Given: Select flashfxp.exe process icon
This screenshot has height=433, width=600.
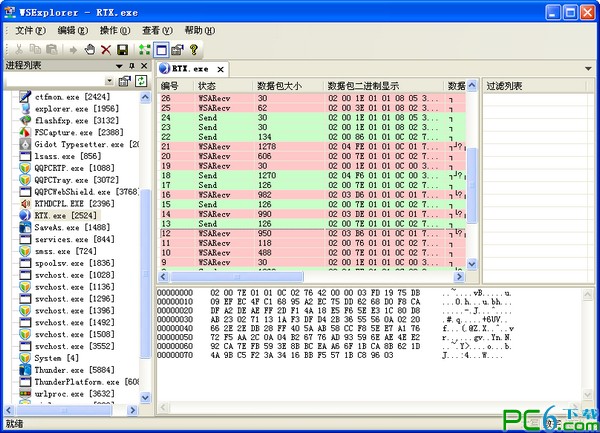Looking at the screenshot, I should (x=26, y=120).
